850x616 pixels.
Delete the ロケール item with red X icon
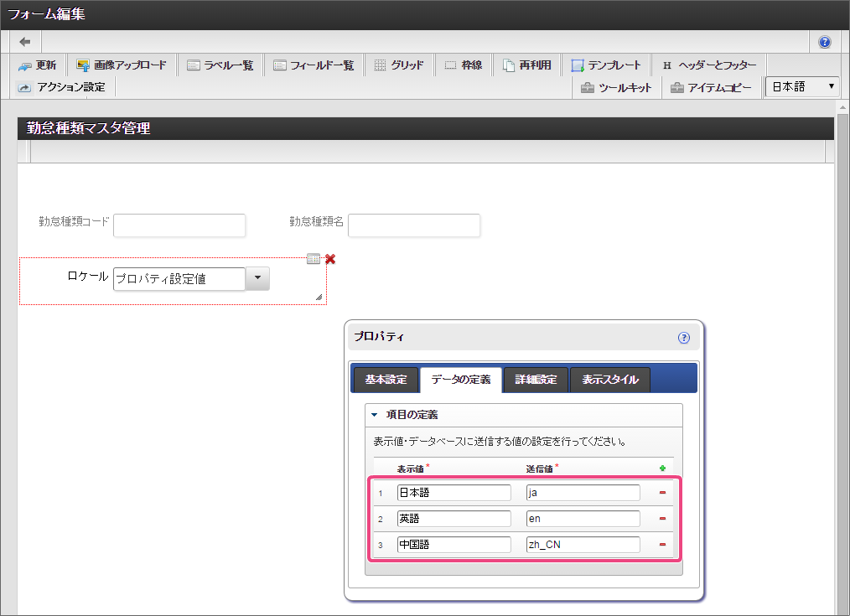(330, 259)
